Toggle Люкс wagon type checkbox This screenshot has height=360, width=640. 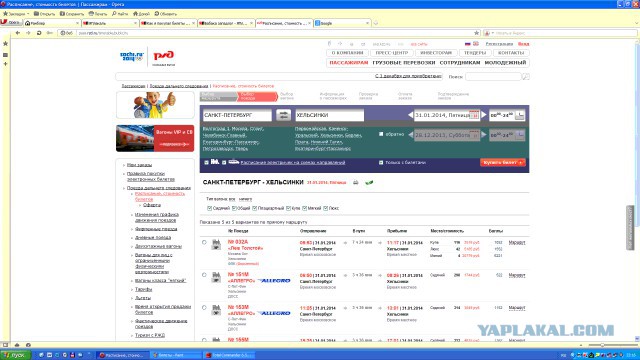point(325,208)
